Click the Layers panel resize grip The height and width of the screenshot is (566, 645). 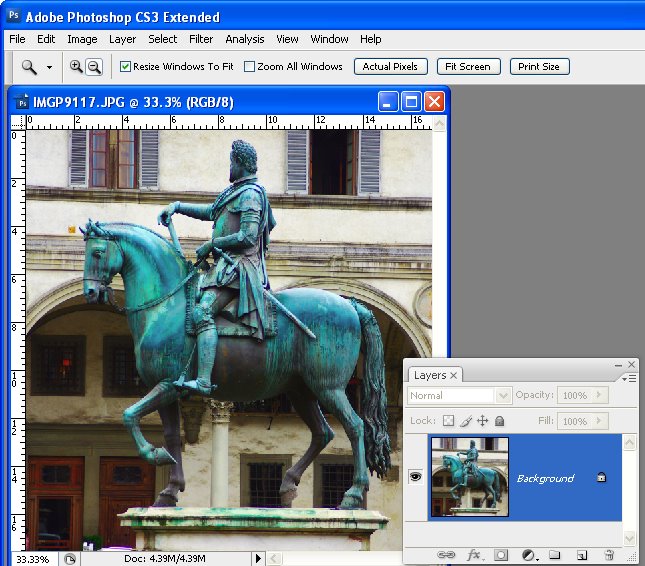(x=630, y=557)
